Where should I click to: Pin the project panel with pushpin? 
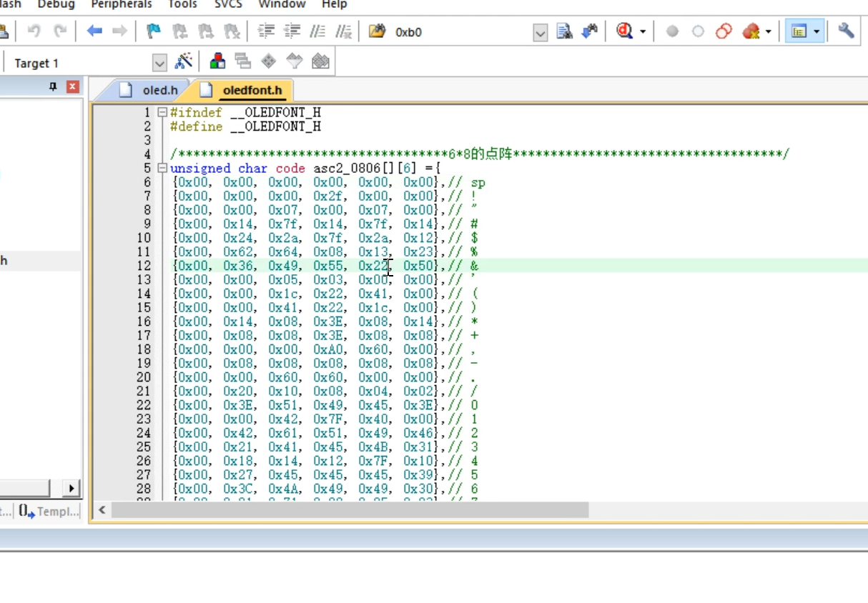[x=53, y=86]
